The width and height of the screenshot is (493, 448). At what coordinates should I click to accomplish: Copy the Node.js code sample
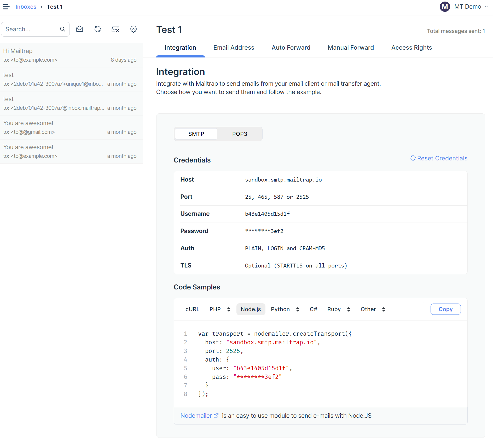(445, 309)
